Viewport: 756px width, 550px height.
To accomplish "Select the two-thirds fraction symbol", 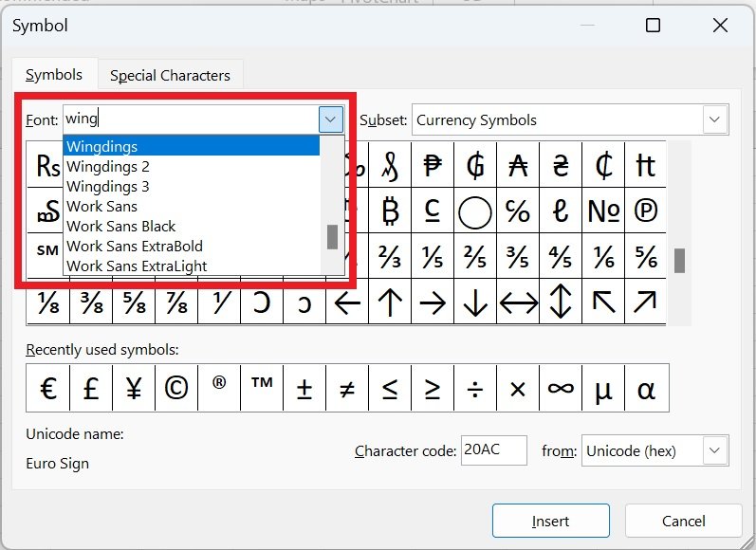I will click(390, 256).
